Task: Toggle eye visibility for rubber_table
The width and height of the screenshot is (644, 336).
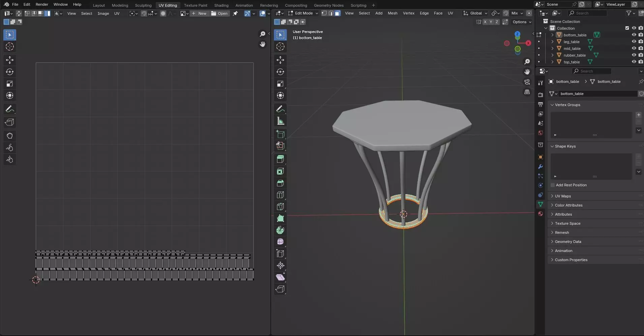Action: 634,55
